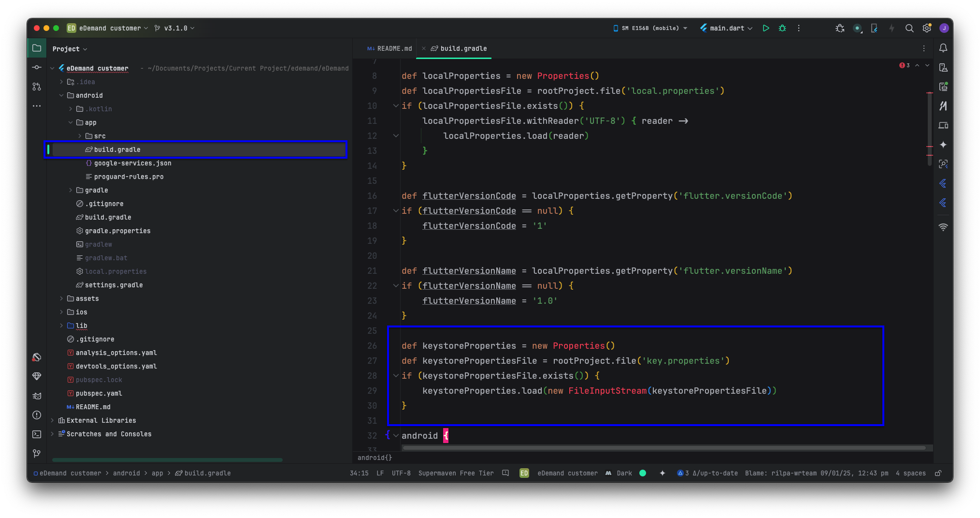Open pubspec.yaml in the project tree
The height and width of the screenshot is (518, 980).
99,393
